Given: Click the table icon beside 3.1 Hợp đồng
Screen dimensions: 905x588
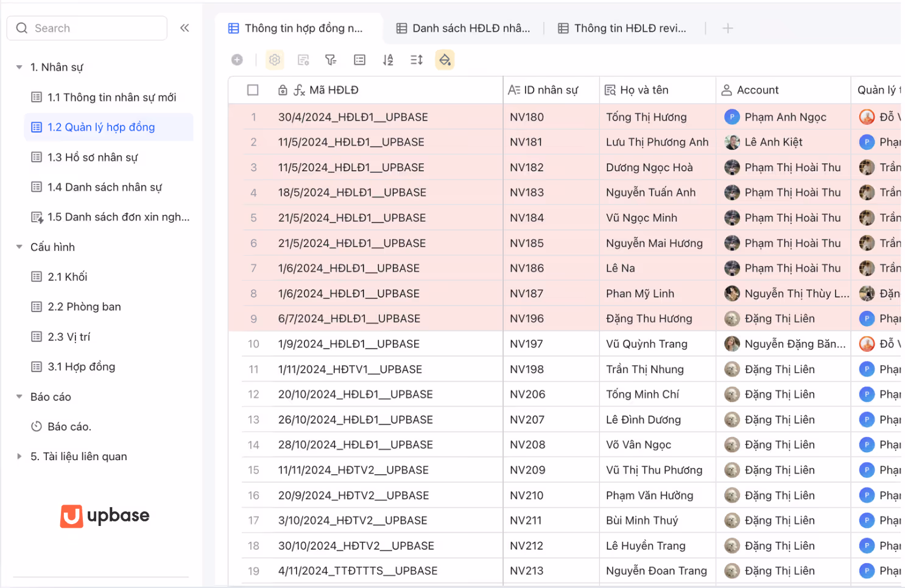Looking at the screenshot, I should pyautogui.click(x=37, y=367).
